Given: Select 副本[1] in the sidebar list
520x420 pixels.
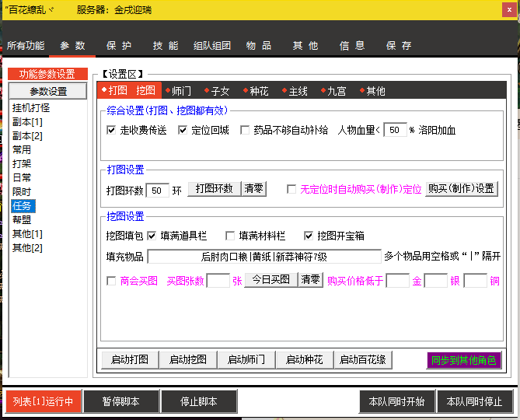Looking at the screenshot, I should [x=27, y=122].
